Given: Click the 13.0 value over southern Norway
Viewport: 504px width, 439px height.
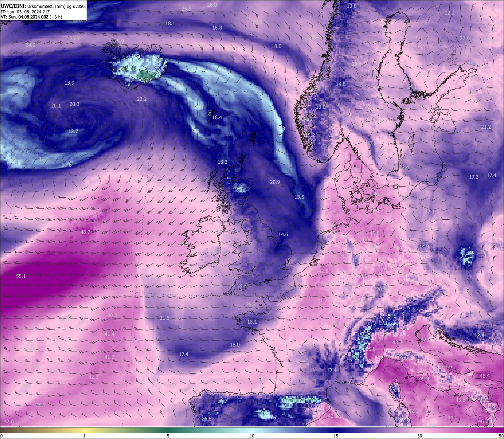Looking at the screenshot, I should [321, 107].
